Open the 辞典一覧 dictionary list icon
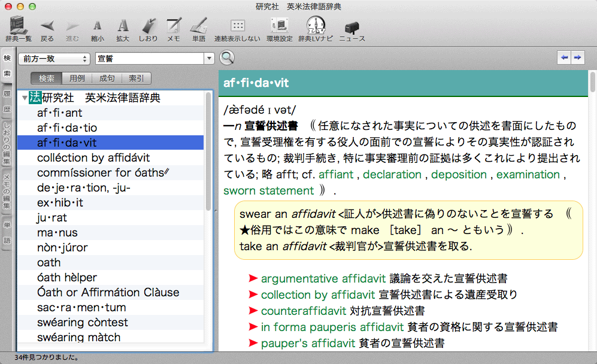The width and height of the screenshot is (597, 364). click(18, 25)
